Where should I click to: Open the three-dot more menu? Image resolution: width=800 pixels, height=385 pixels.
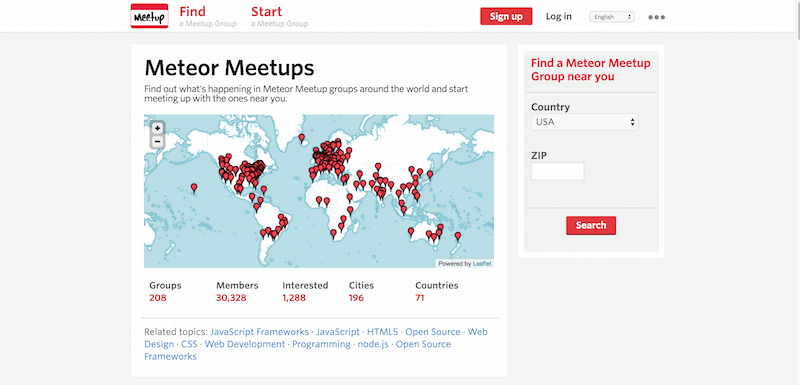pyautogui.click(x=657, y=17)
